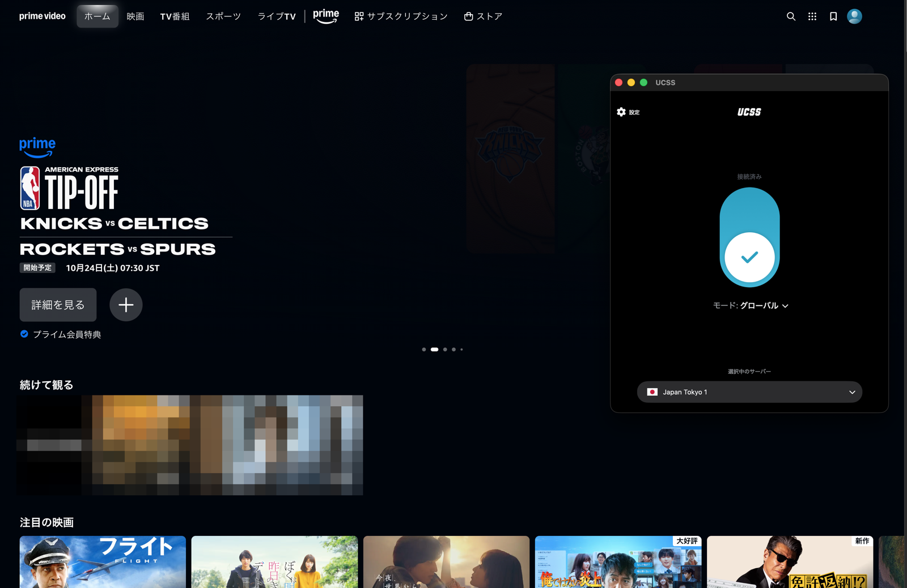Open the TV番組 tab

(x=175, y=16)
